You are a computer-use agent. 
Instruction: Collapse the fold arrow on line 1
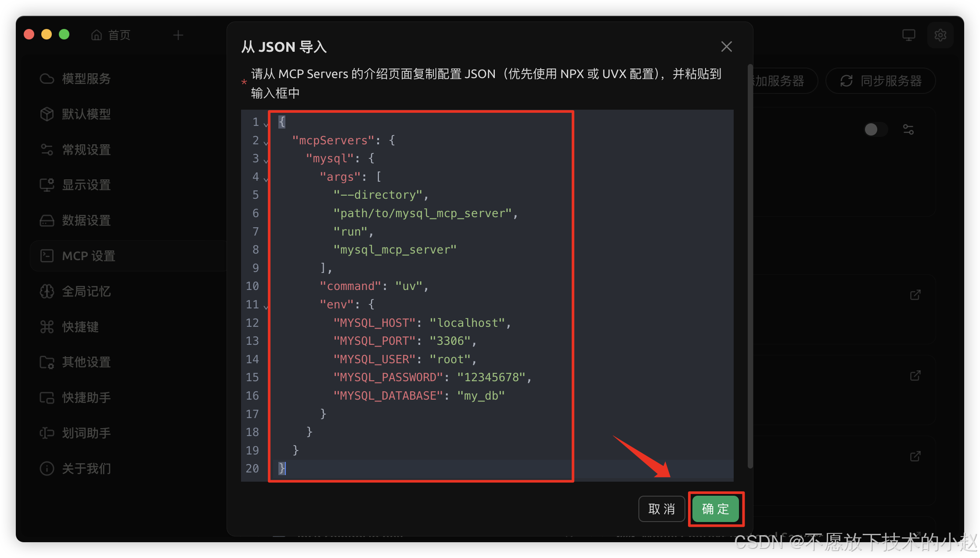266,124
